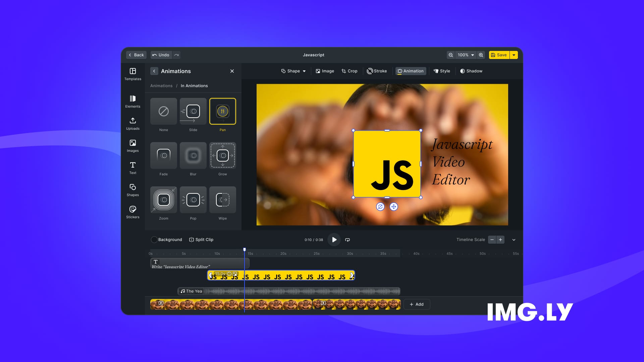Switch to In Animations section
The image size is (644, 362).
[194, 85]
